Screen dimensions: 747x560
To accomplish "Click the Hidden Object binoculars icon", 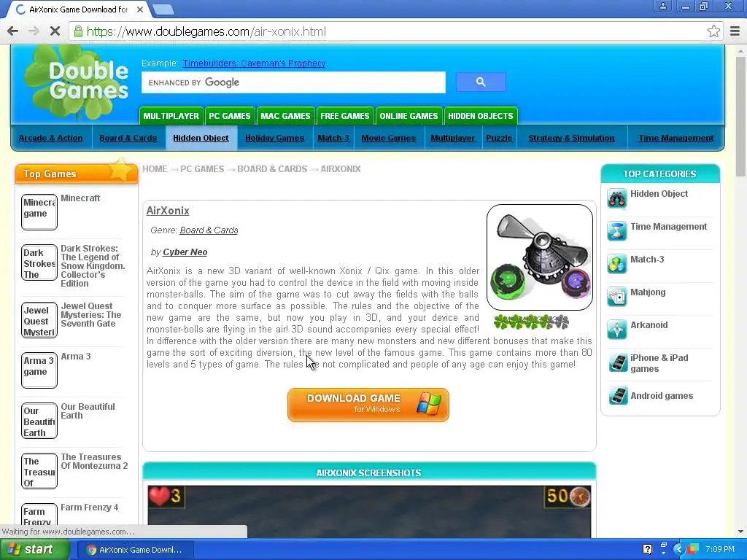I will click(617, 198).
